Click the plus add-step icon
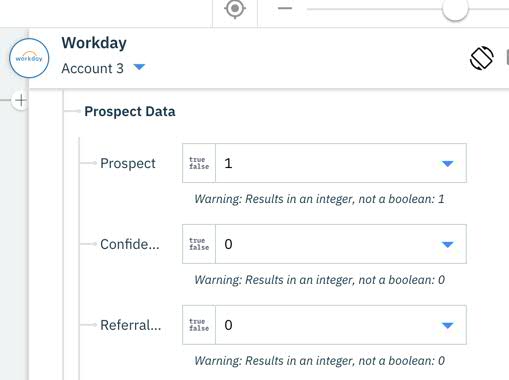Viewport: 509px width, 380px height. pyautogui.click(x=21, y=100)
